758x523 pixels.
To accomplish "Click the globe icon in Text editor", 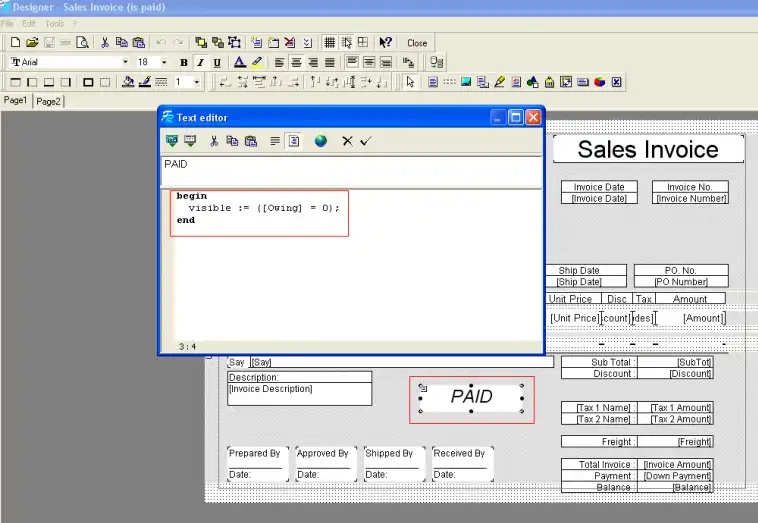I will (x=321, y=141).
